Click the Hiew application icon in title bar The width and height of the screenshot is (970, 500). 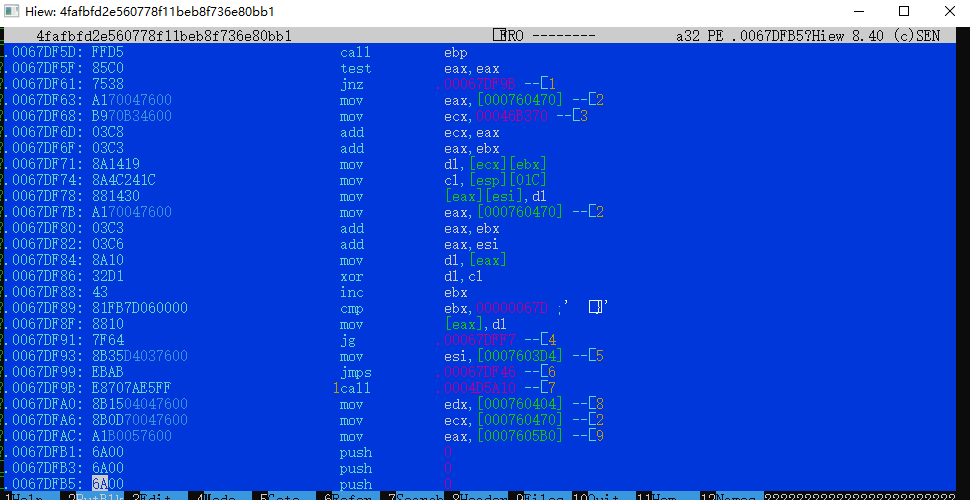[x=11, y=12]
